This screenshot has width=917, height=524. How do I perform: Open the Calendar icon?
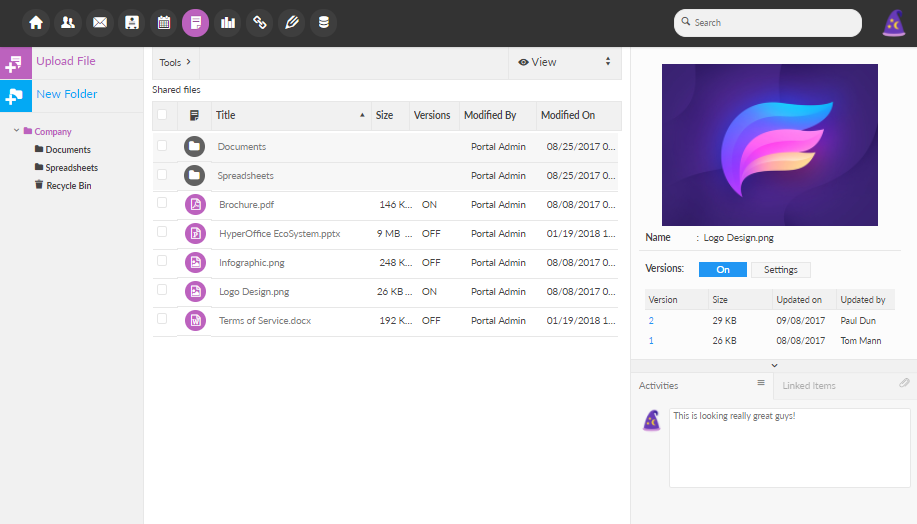164,23
